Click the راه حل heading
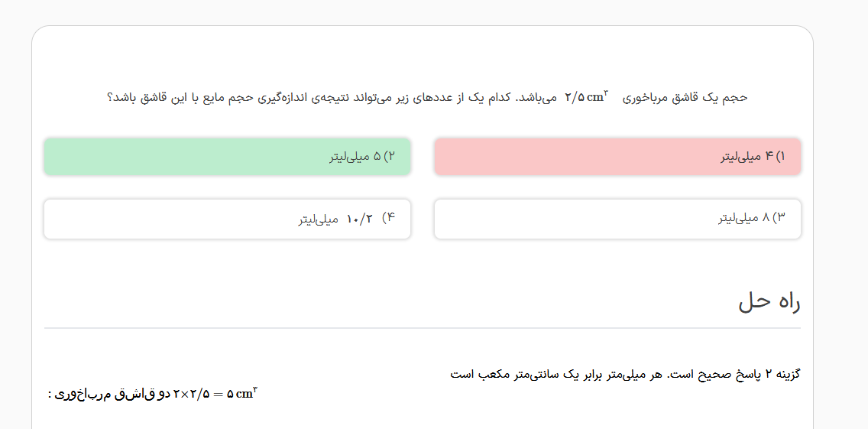The width and height of the screenshot is (868, 429). pyautogui.click(x=769, y=302)
